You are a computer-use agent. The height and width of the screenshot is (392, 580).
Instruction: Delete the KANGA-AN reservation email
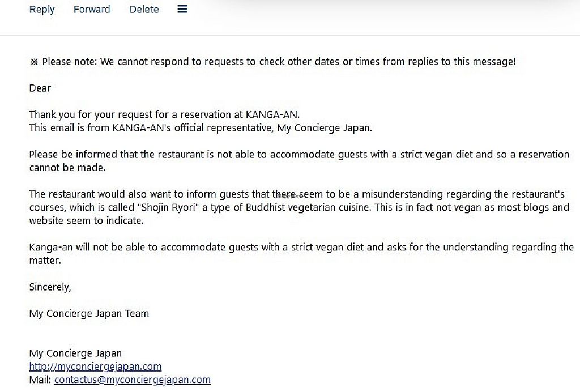click(x=144, y=10)
